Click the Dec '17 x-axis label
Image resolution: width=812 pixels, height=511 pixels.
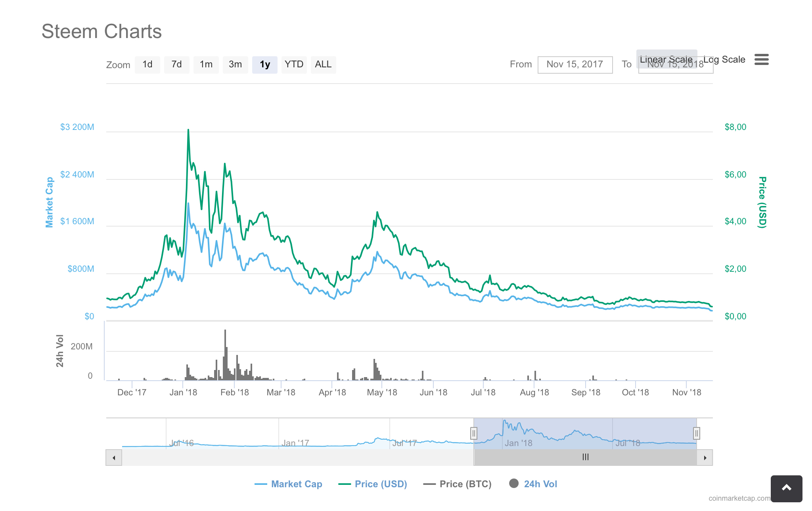(x=132, y=393)
